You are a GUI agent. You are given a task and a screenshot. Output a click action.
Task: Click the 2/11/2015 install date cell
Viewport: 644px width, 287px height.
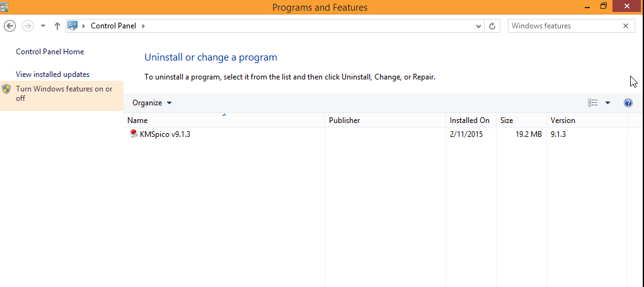click(466, 134)
